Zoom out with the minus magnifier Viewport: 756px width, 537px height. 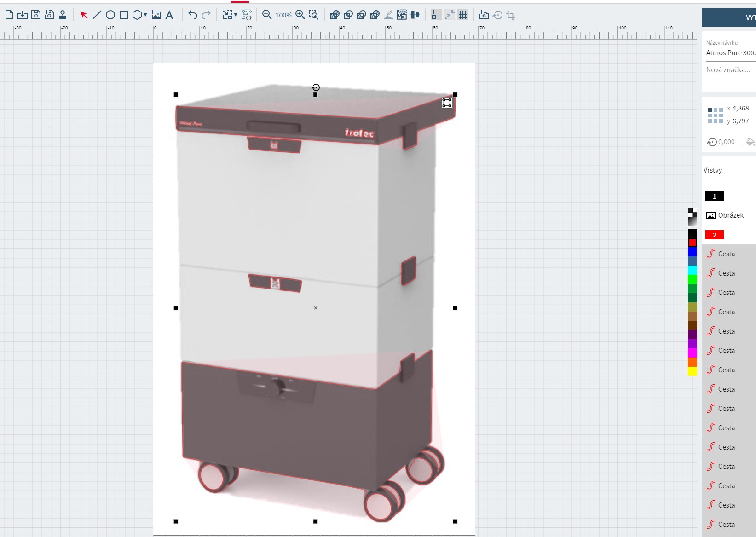[266, 15]
